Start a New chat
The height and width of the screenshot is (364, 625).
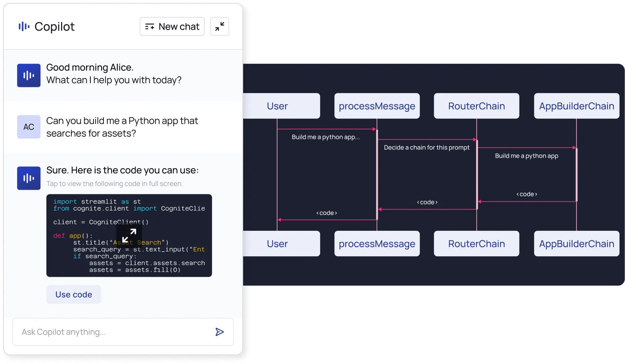[x=172, y=26]
